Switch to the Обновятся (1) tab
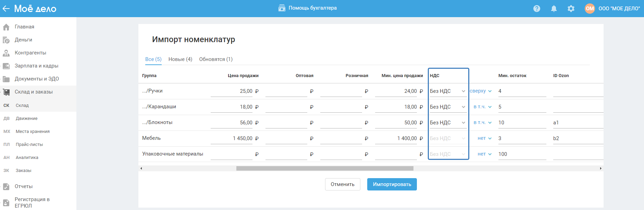 (216, 59)
